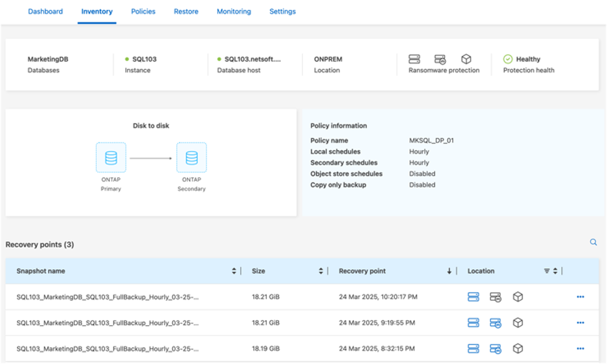
Task: Open actions menu for 9:19:55 PM row
Action: 580,323
